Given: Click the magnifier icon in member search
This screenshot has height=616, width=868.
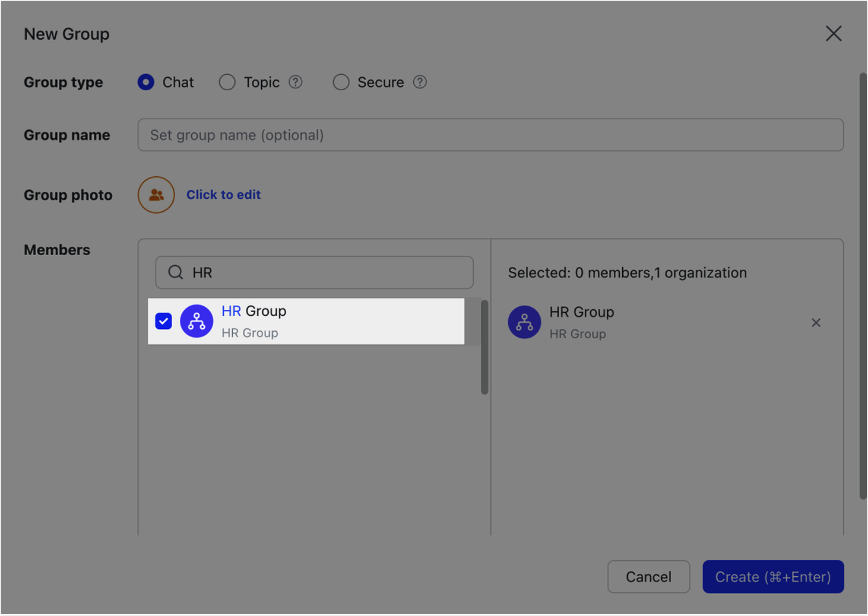Looking at the screenshot, I should click(x=176, y=272).
